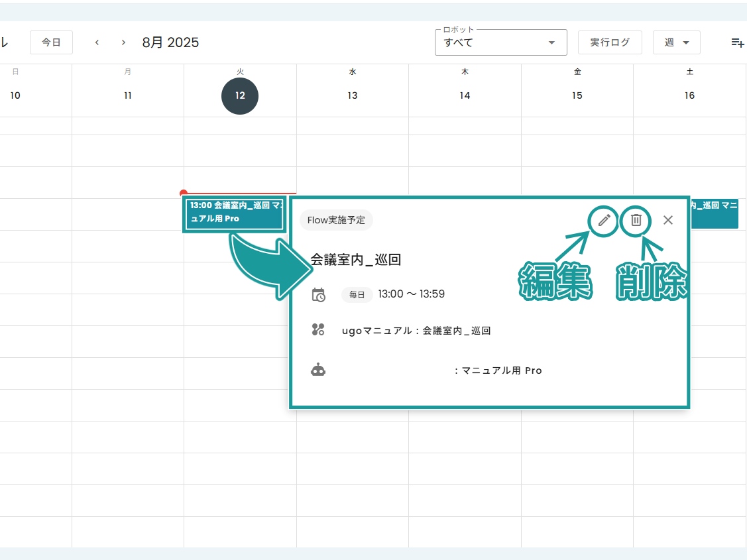747x560 pixels.
Task: Close the 会議室内_巡回 popup
Action: tap(668, 220)
